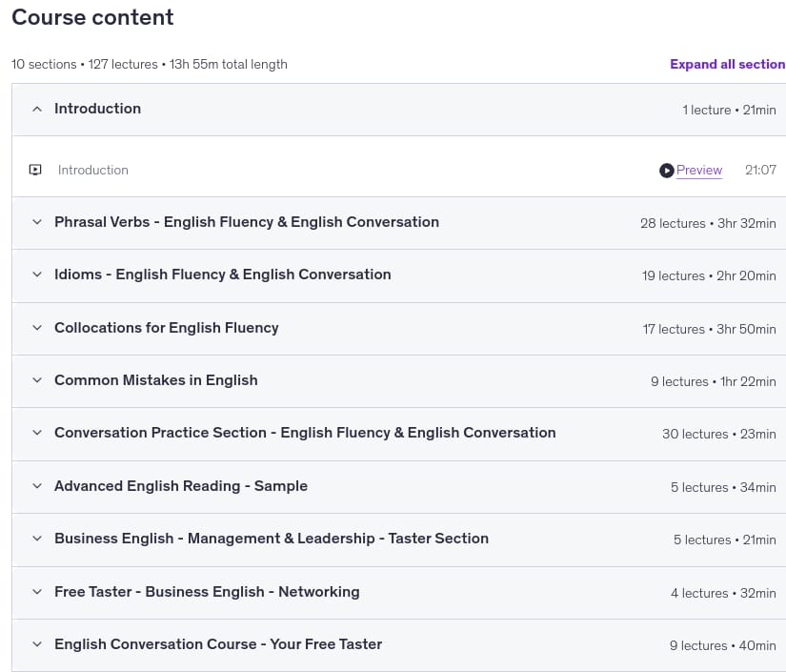Open Collocations for English Fluency title
786x672 pixels.
click(167, 328)
